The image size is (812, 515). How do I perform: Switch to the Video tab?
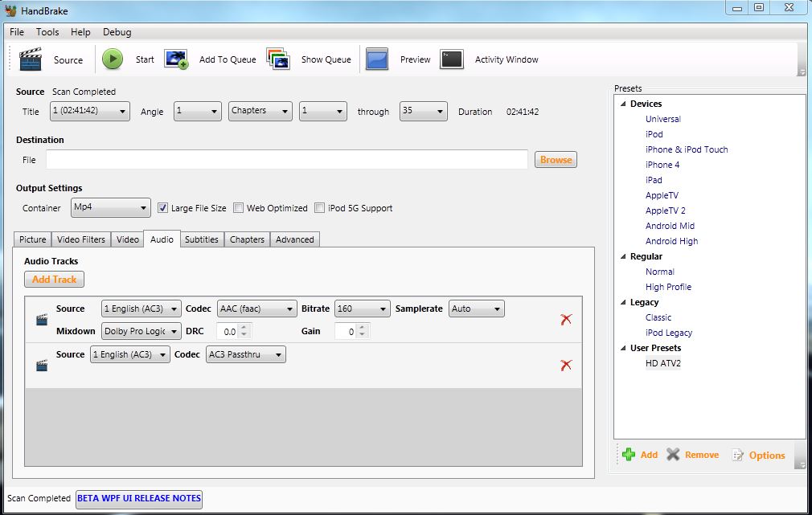127,239
